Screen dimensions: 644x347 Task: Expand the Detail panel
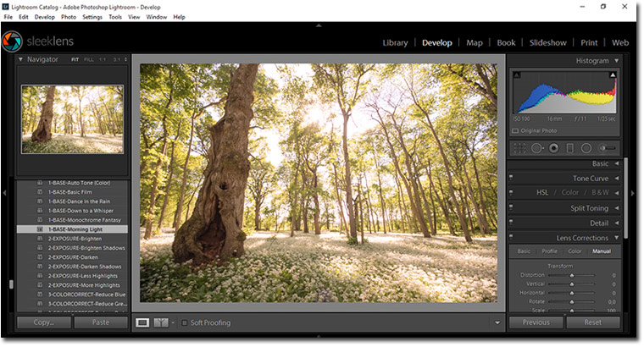617,223
